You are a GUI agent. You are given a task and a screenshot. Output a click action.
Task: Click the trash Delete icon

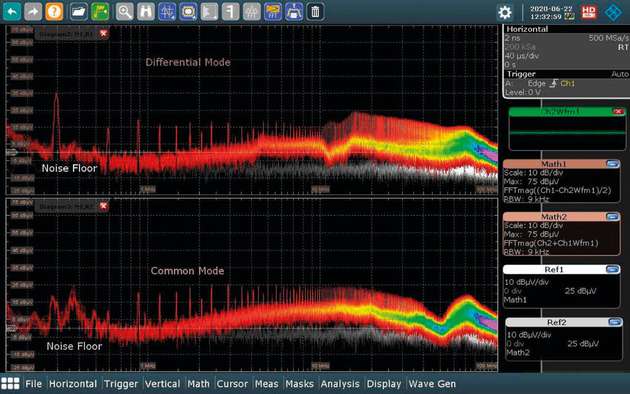click(x=315, y=12)
